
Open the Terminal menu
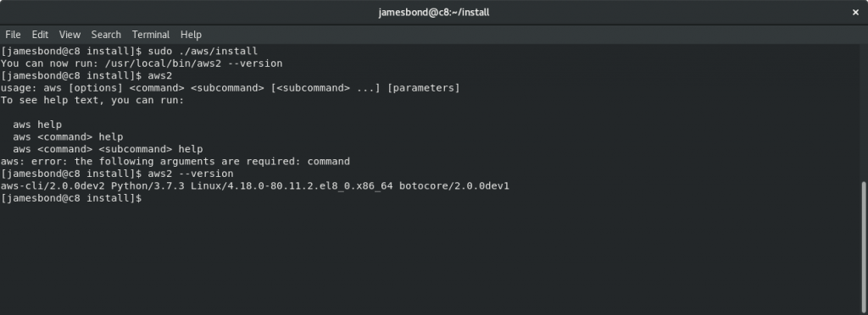[x=151, y=34]
